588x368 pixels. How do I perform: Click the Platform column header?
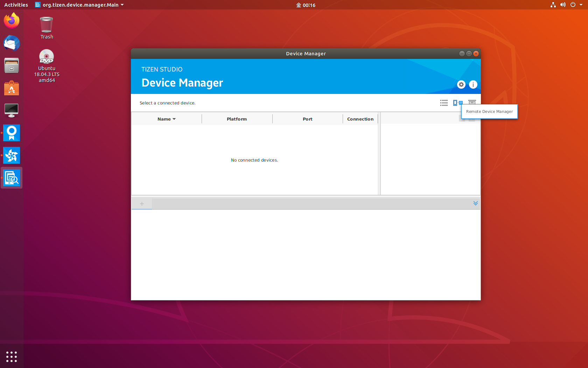(x=237, y=119)
